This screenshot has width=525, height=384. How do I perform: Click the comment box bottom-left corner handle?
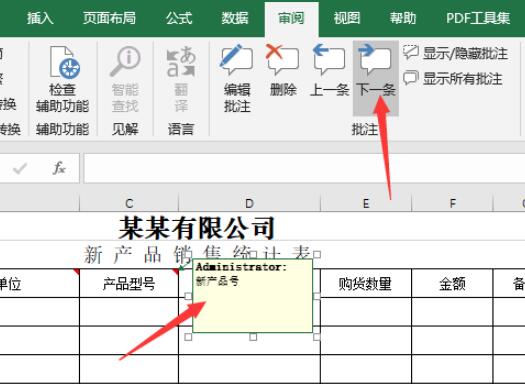click(x=188, y=337)
